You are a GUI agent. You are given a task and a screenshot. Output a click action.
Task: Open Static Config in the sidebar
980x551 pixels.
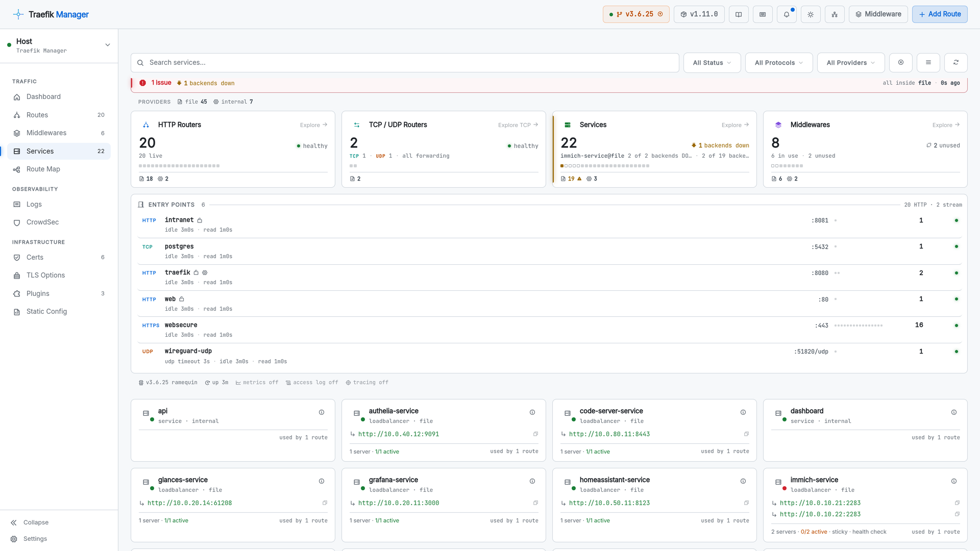click(59, 312)
